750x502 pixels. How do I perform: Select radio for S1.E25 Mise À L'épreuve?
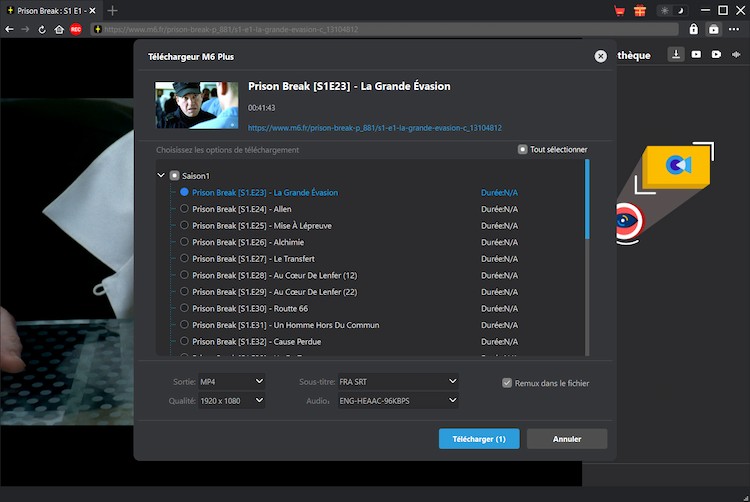184,225
